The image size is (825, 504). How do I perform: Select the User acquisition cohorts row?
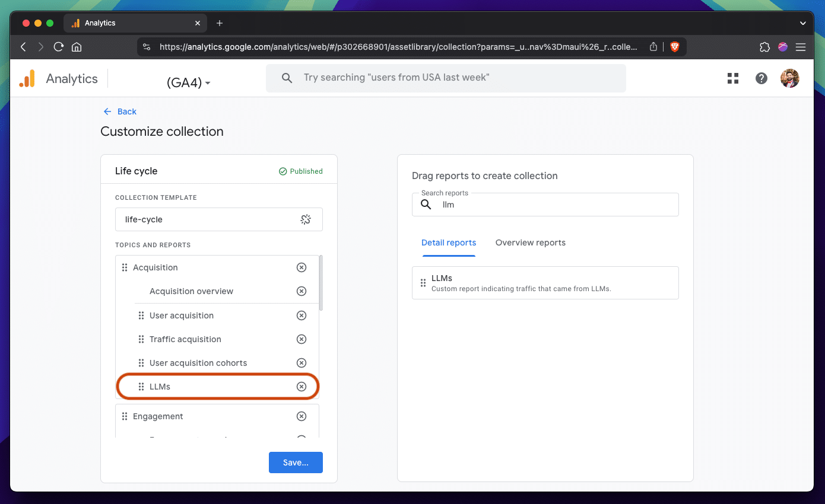(x=217, y=363)
